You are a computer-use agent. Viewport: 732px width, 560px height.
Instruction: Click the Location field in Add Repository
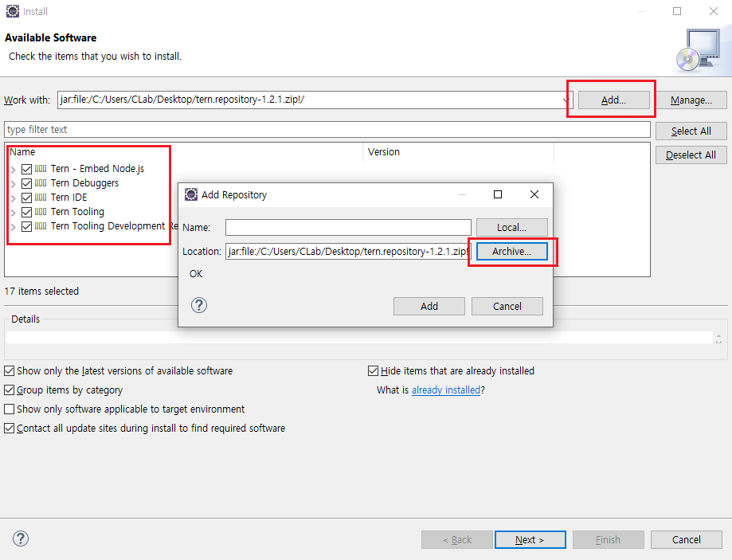click(348, 251)
